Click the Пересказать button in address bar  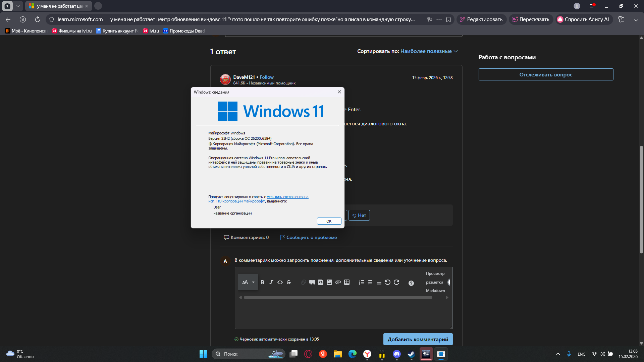coord(531,19)
